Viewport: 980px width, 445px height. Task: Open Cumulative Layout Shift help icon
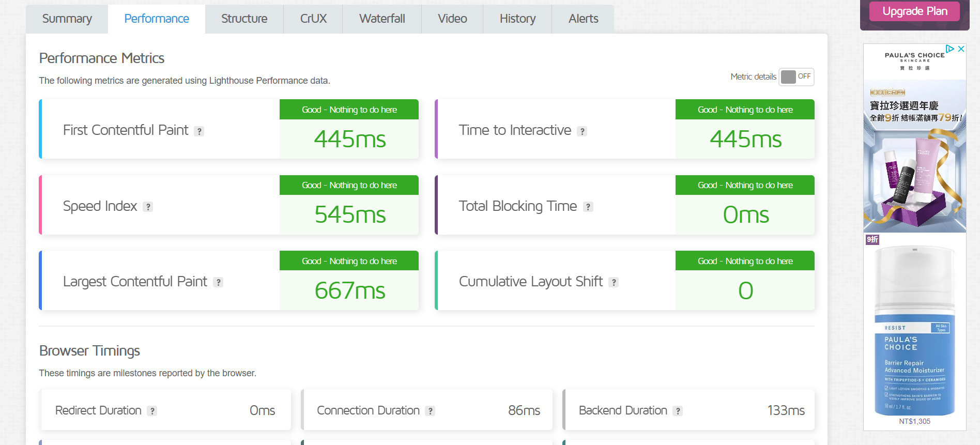tap(614, 282)
